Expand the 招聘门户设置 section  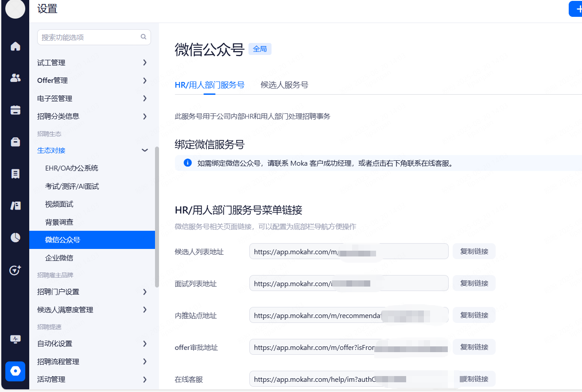tap(144, 292)
